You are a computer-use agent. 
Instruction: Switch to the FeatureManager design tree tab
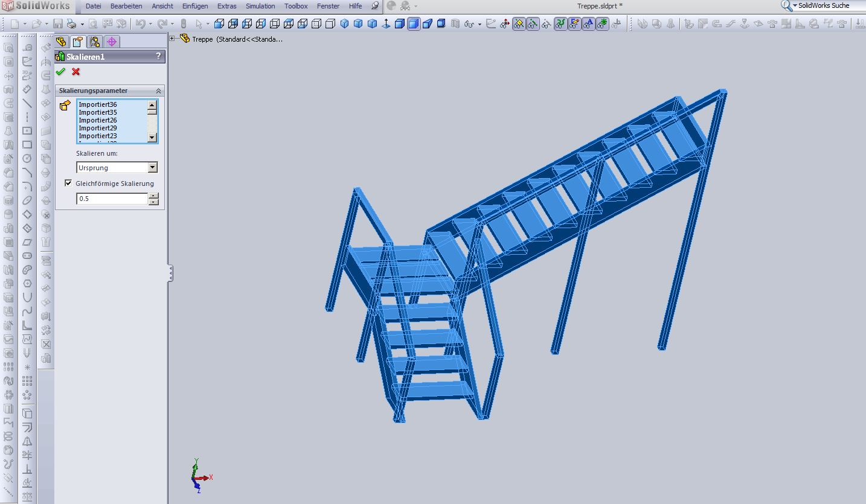(x=60, y=42)
